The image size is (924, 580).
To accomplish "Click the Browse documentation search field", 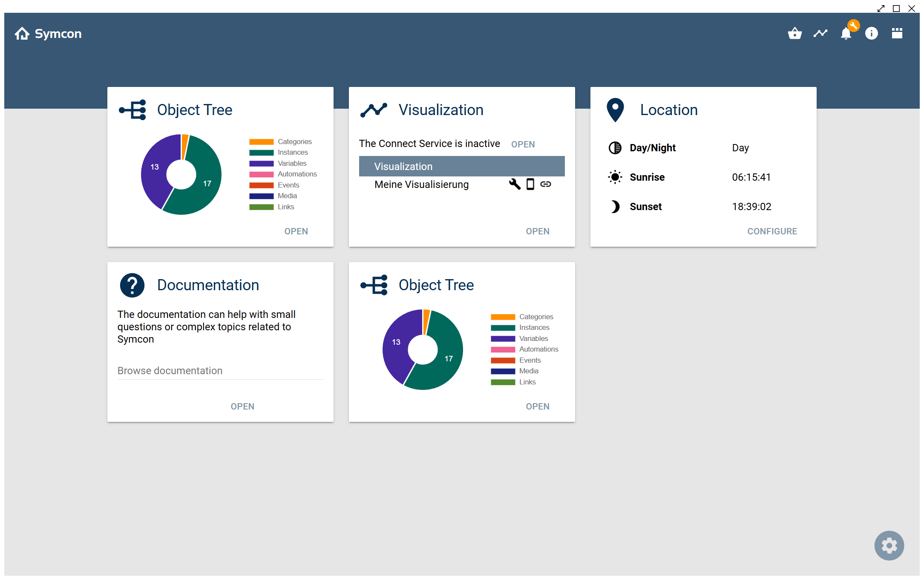I will click(x=220, y=370).
